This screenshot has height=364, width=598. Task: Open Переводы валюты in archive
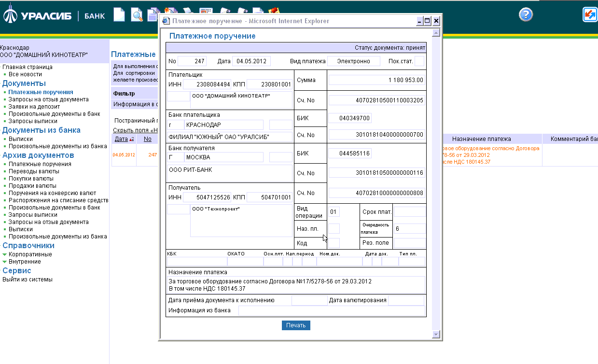(34, 171)
